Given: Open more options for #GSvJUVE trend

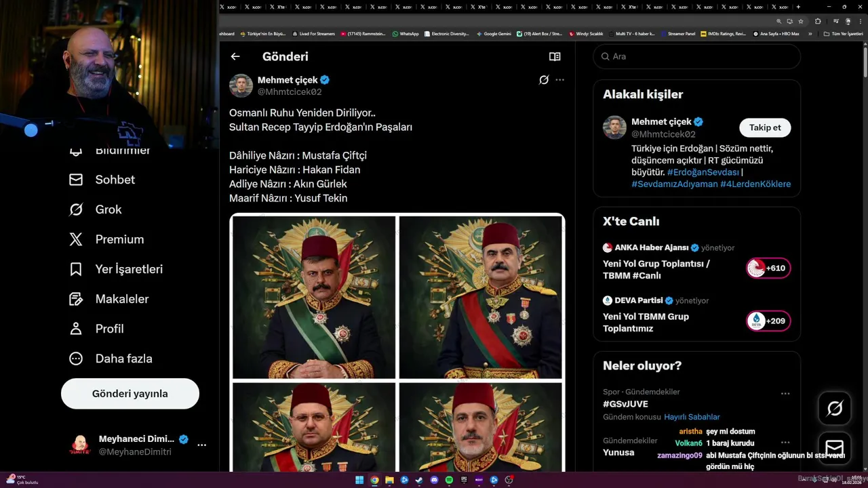Looking at the screenshot, I should coord(785,393).
